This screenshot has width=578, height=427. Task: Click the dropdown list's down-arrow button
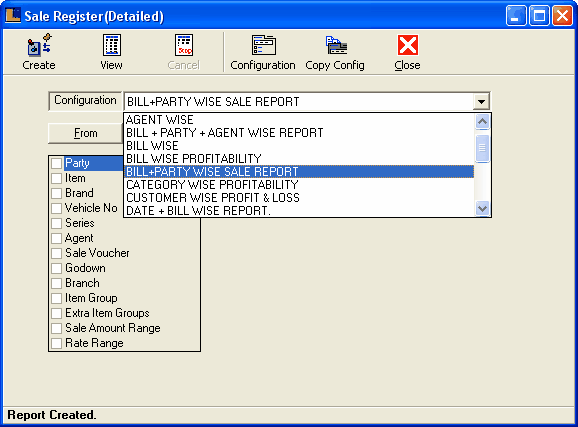[483, 209]
